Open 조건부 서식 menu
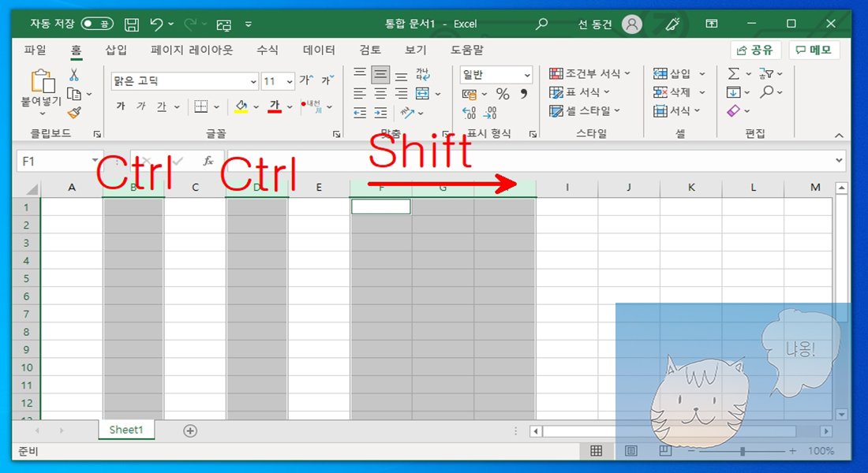Viewport: 868px width, 473px height. (589, 73)
